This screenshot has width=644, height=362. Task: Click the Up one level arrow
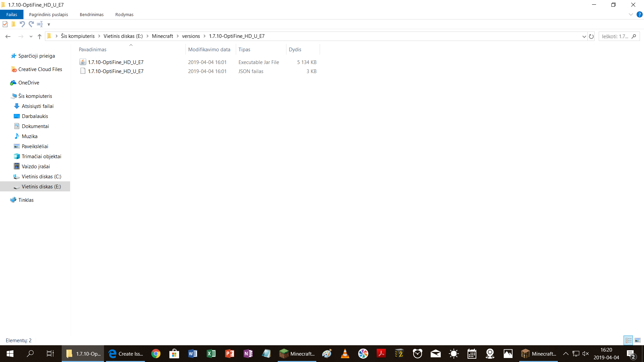40,37
